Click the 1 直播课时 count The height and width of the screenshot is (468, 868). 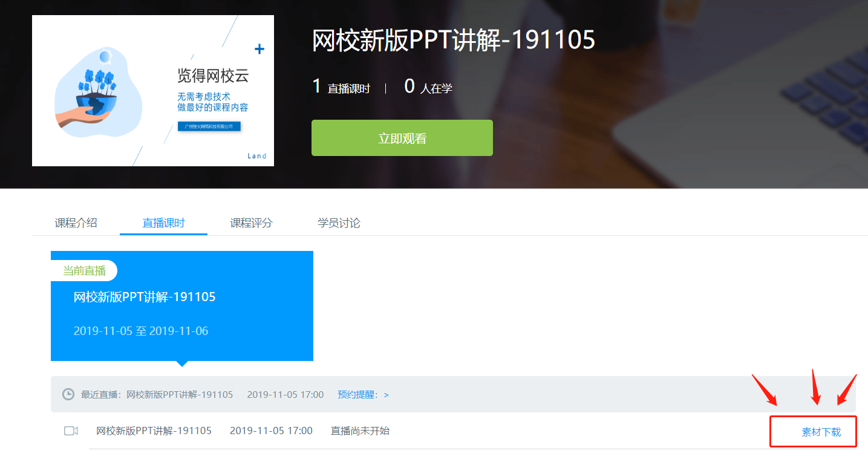[x=341, y=88]
